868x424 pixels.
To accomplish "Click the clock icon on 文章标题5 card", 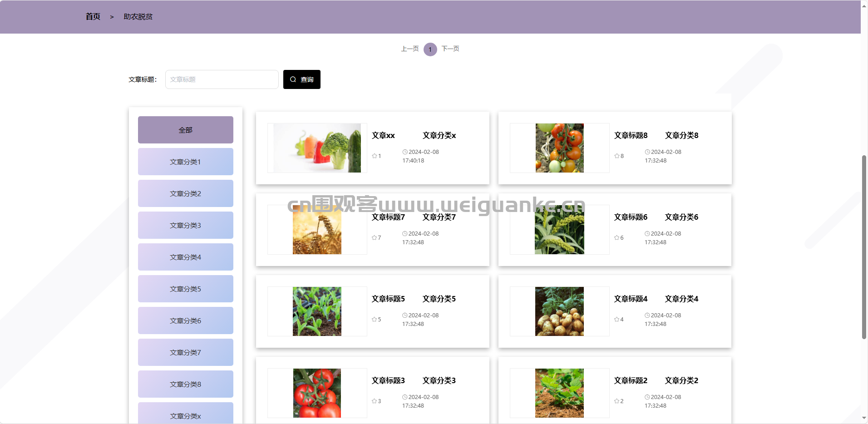I will coord(405,315).
